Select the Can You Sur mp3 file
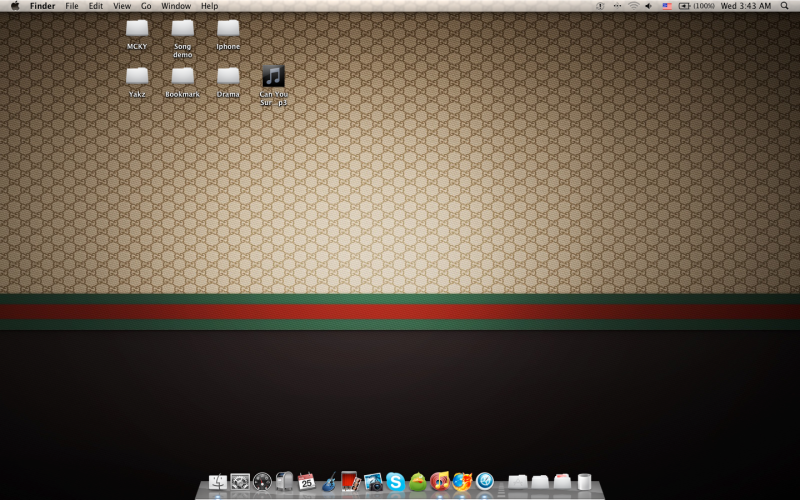 (273, 77)
